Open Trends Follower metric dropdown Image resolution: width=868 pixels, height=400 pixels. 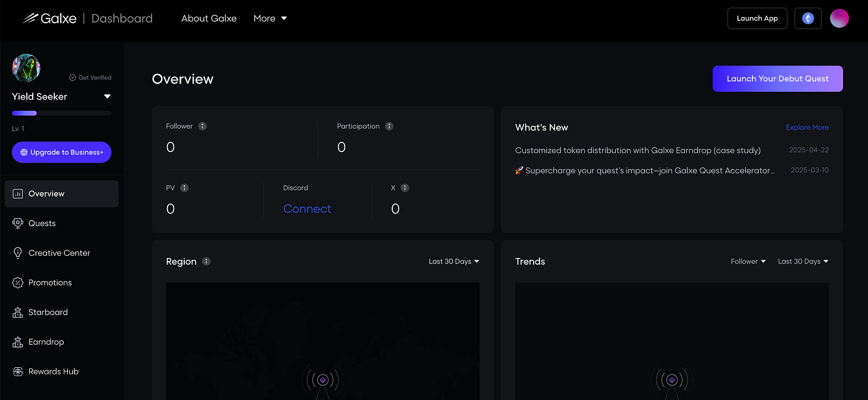748,262
